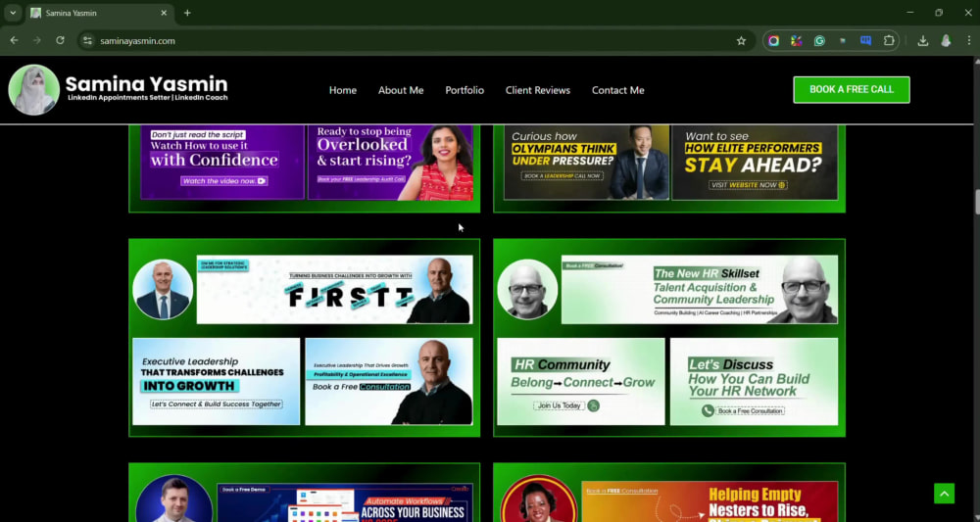
Task: Select the Samina Yasmin browser tab
Action: pos(100,13)
